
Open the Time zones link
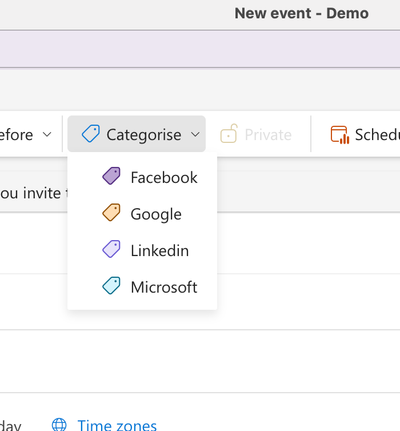click(117, 426)
